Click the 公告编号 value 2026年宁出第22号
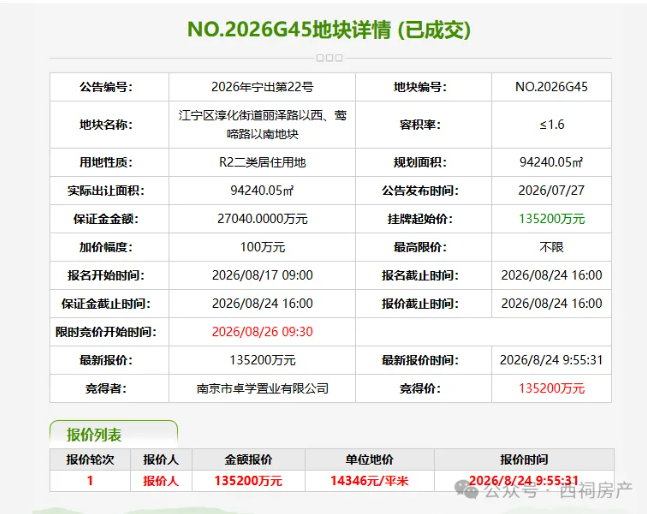 262,87
